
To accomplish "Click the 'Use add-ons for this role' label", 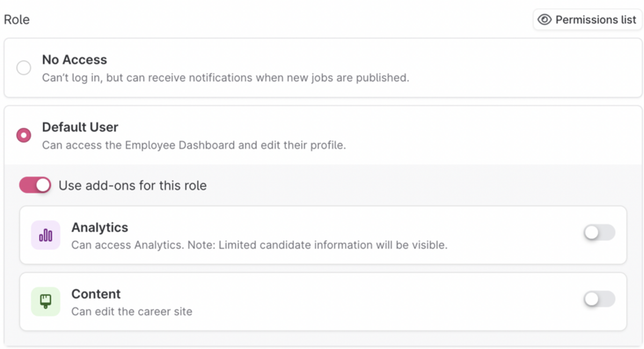I will (x=133, y=185).
